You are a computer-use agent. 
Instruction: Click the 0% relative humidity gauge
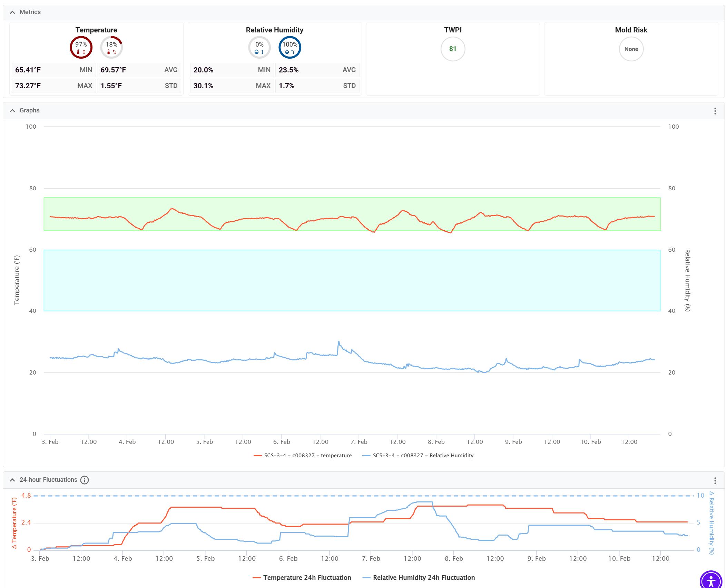[x=259, y=48]
